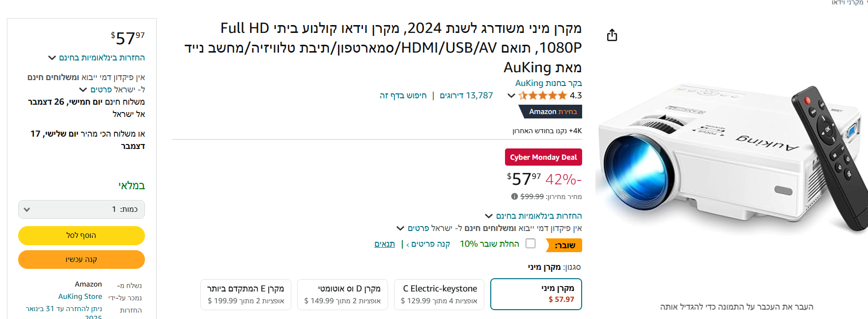The height and width of the screenshot is (319, 868).
Task: Tick the 10% coupon checkbox
Action: point(531,244)
